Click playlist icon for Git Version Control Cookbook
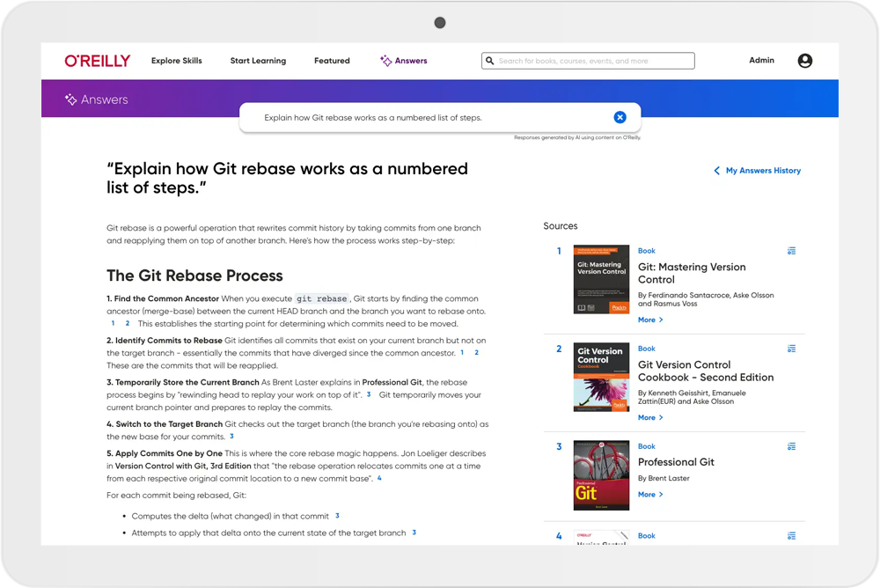Image resolution: width=880 pixels, height=588 pixels. coord(791,349)
